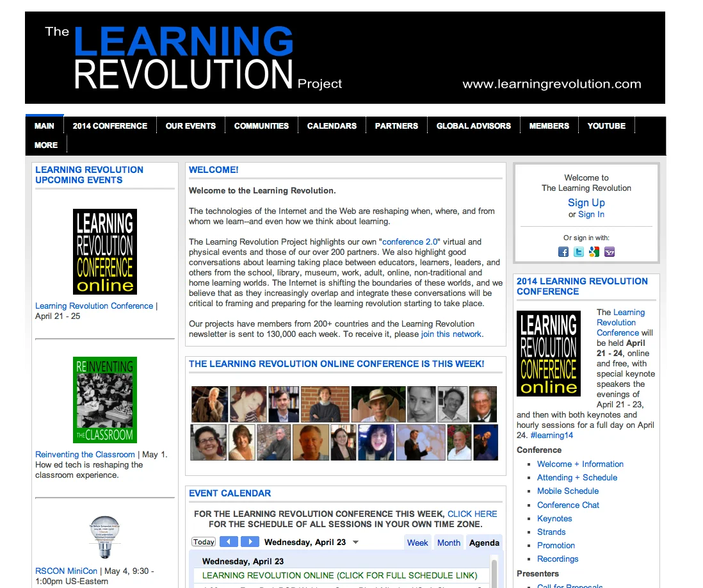Open Attending + Schedule link
The width and height of the screenshot is (703, 588).
(577, 478)
